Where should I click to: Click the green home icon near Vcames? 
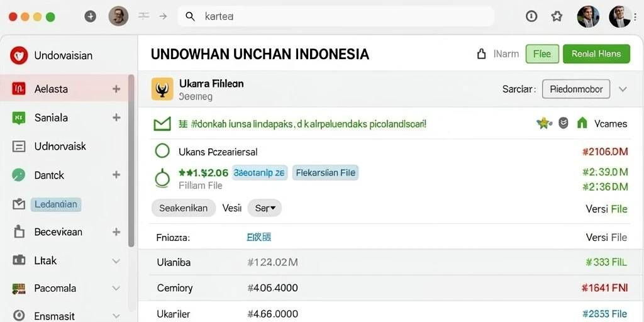click(582, 123)
